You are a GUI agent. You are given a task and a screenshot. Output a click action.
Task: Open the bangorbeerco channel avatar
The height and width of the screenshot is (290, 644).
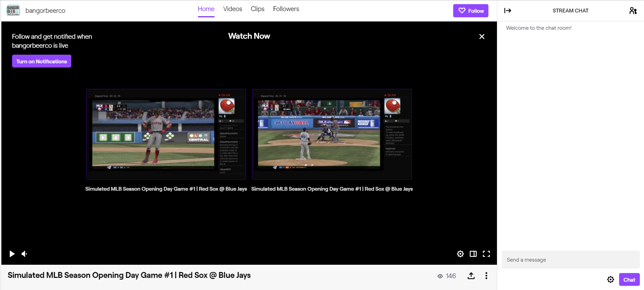tap(13, 10)
